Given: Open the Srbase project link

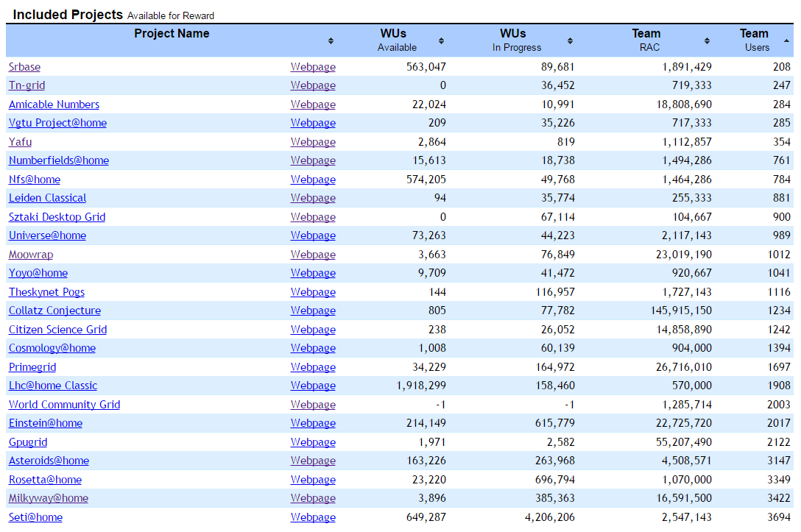Looking at the screenshot, I should 24,67.
